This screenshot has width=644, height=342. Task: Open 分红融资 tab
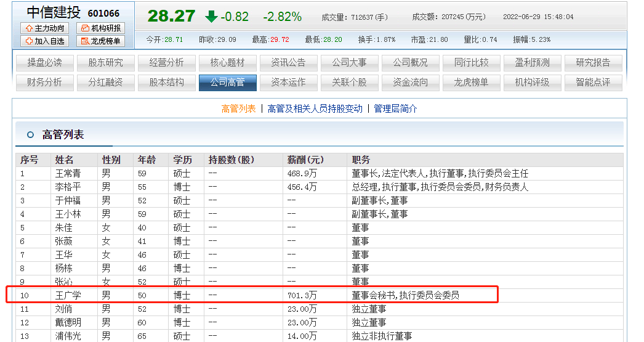pos(105,83)
